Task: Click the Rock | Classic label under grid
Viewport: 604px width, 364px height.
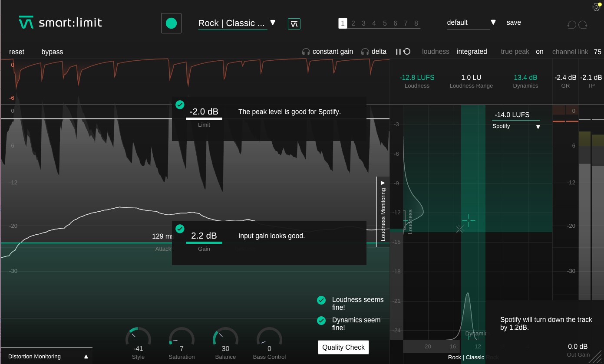Action: [466, 357]
